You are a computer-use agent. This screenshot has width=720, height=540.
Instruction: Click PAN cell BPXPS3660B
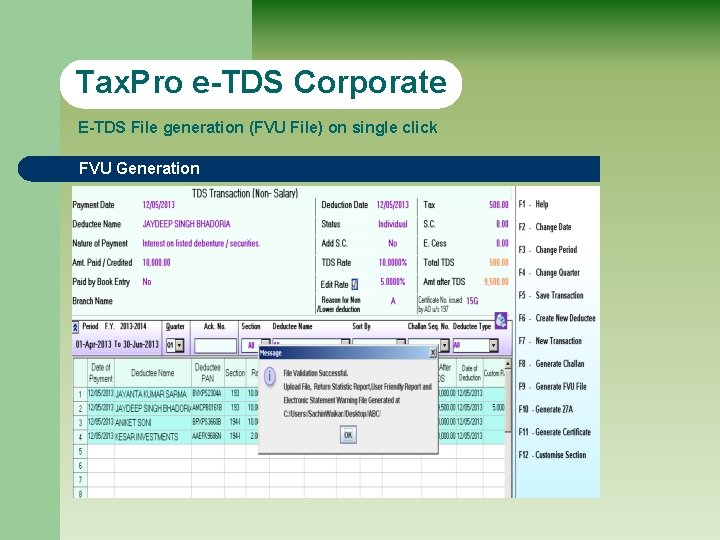207,422
